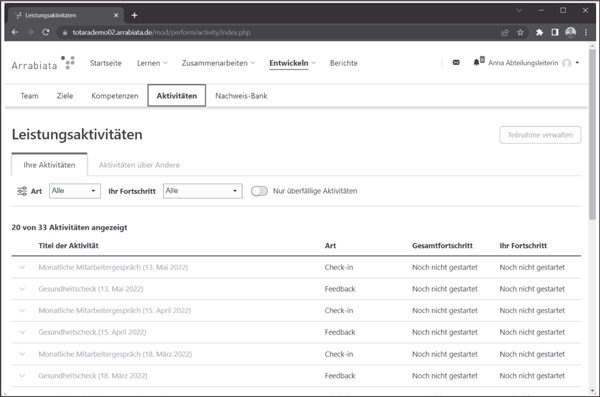This screenshot has height=397, width=600.
Task: Open notifications bell icon
Action: [x=478, y=62]
